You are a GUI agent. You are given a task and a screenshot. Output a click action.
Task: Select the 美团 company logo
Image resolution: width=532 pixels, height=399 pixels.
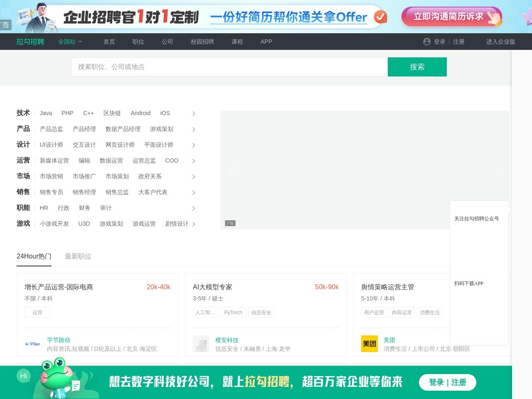click(x=369, y=344)
